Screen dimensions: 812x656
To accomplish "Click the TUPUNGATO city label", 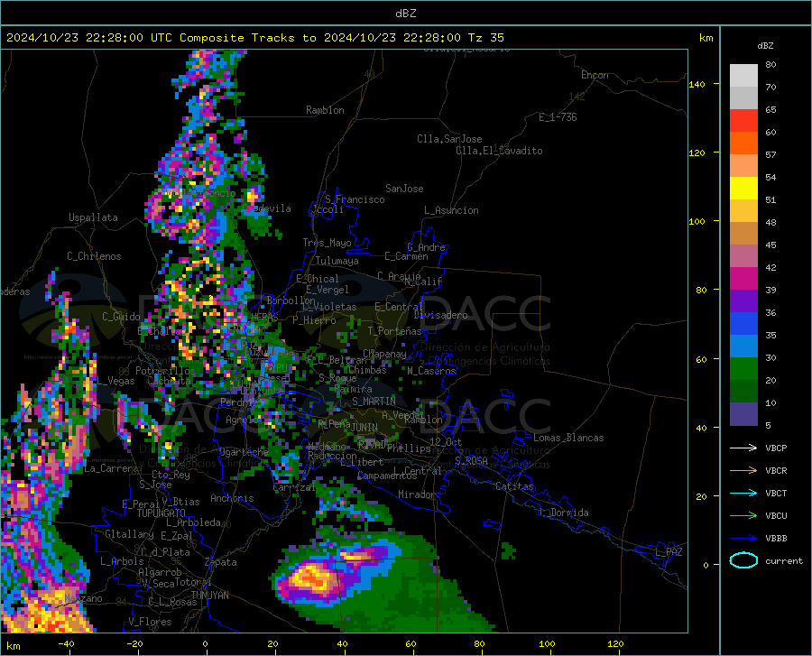I will point(161,513).
